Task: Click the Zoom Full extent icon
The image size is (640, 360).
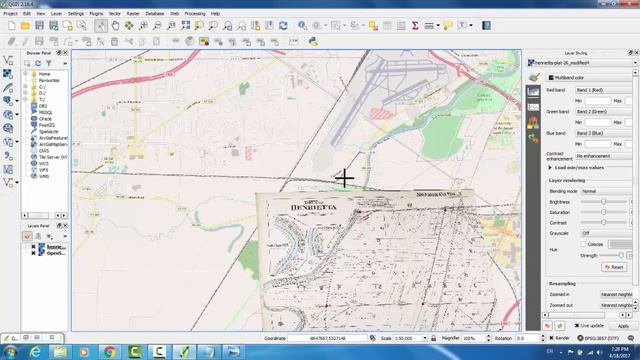Action: (x=186, y=26)
